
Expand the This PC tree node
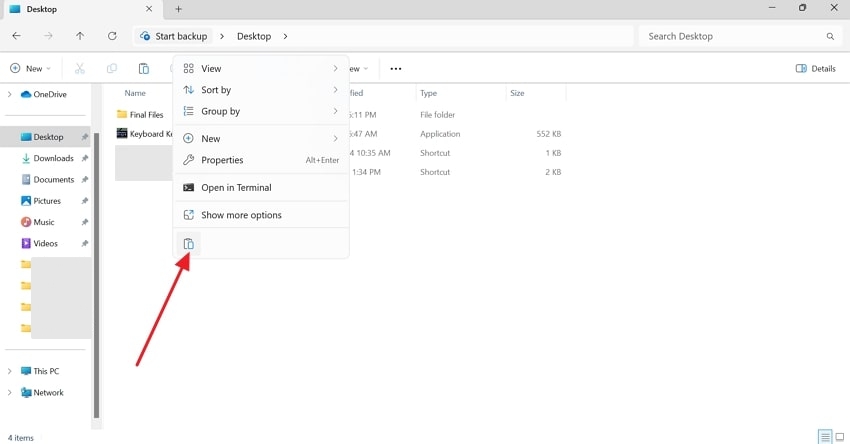10,371
